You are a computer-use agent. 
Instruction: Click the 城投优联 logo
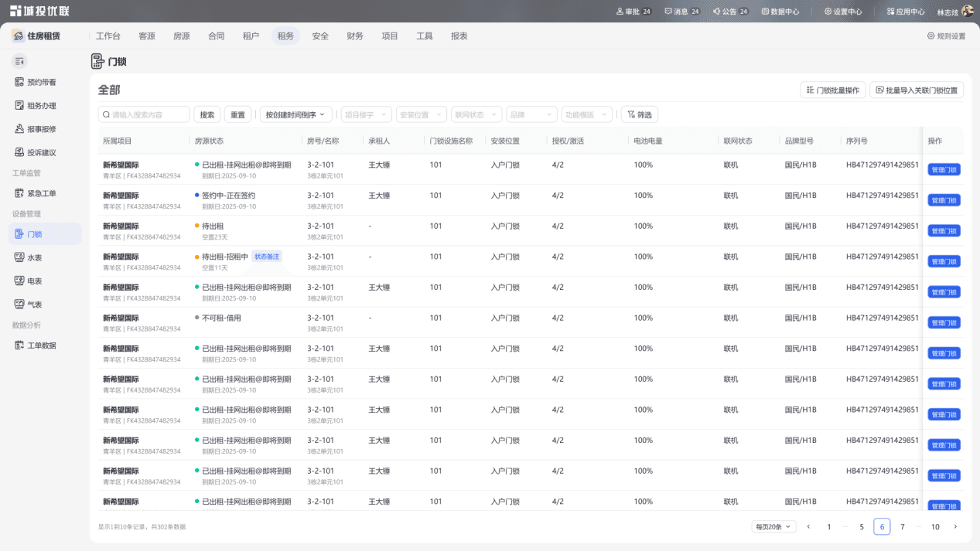pos(39,11)
